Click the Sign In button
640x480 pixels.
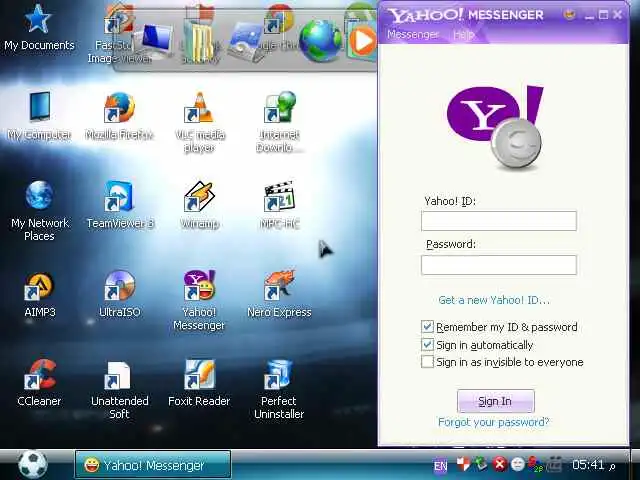tap(496, 401)
